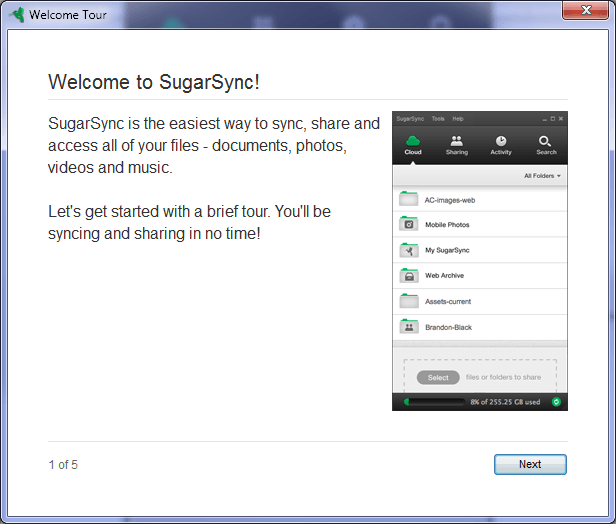Select the Brandon-Black label
616x524 pixels.
[448, 328]
